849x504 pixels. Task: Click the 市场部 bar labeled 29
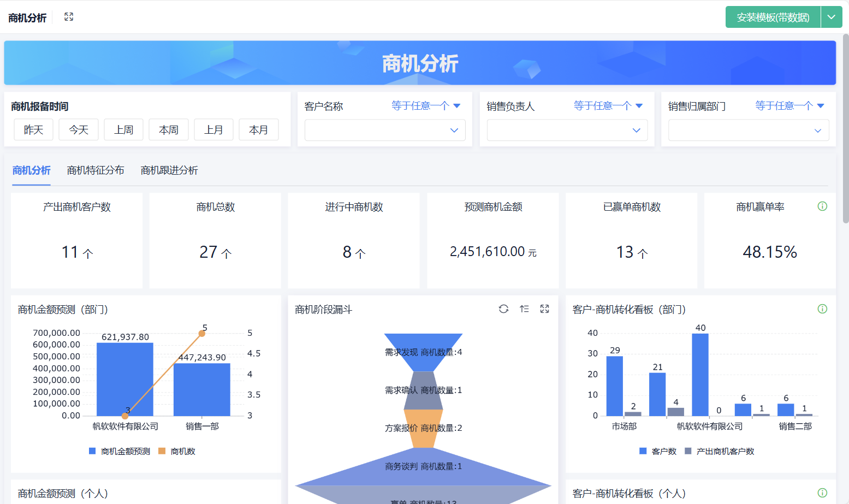tap(615, 386)
